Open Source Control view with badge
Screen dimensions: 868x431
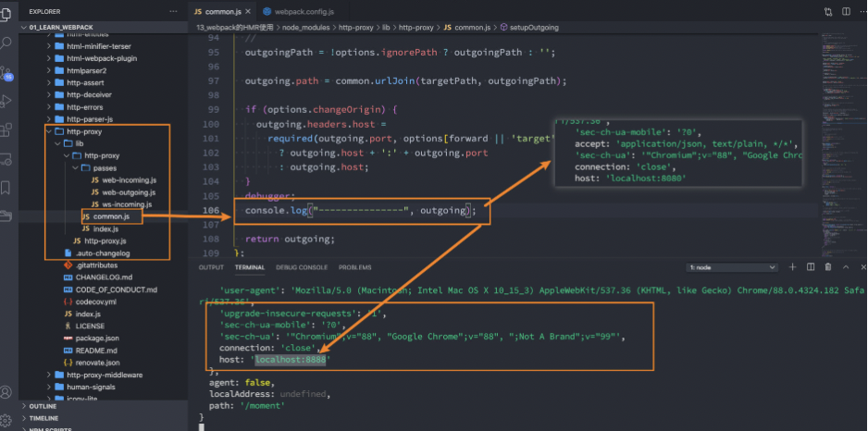6,72
